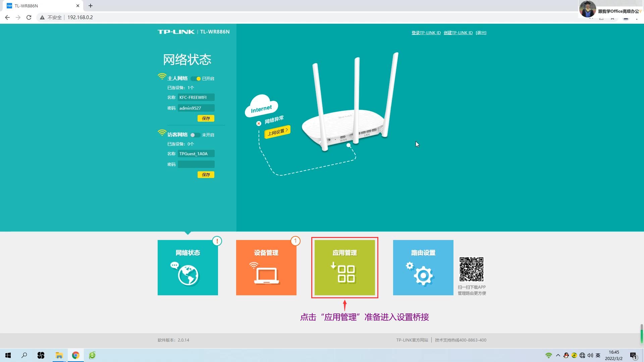Edit the main network name KFC-FREEWIFI field
This screenshot has width=644, height=362.
coord(196,97)
